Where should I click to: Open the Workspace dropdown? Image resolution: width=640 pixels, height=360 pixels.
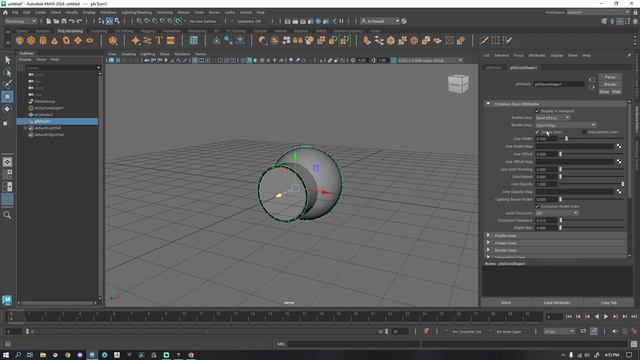598,13
